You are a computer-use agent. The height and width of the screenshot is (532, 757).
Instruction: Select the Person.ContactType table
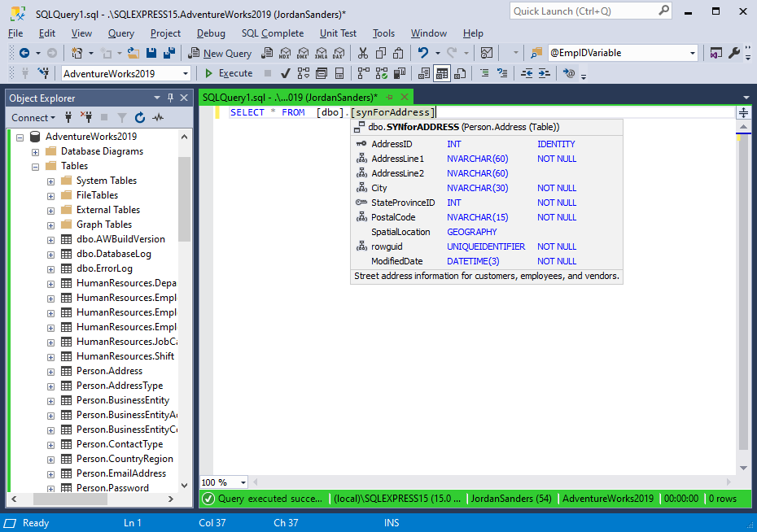119,443
